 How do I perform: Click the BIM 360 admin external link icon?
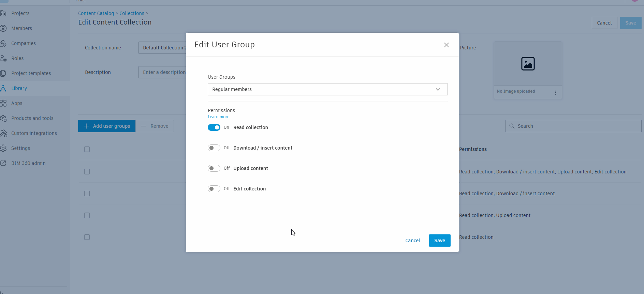(3, 163)
